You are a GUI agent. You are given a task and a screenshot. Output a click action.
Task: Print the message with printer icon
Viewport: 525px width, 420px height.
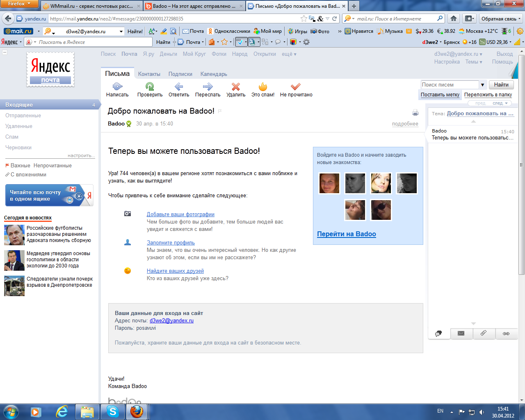(x=415, y=113)
